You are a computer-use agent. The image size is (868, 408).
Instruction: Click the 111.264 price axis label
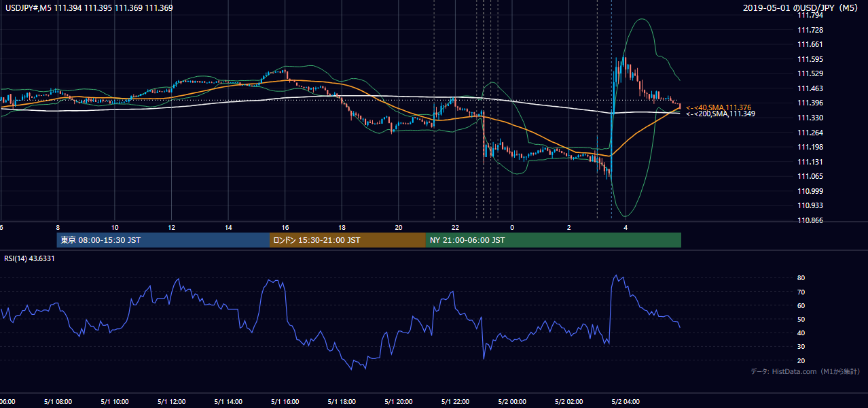click(810, 133)
